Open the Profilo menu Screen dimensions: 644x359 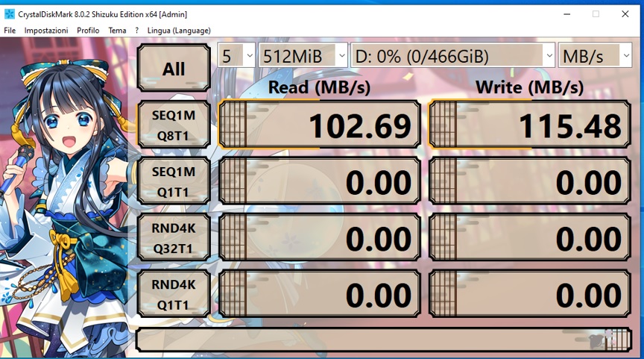tap(88, 31)
